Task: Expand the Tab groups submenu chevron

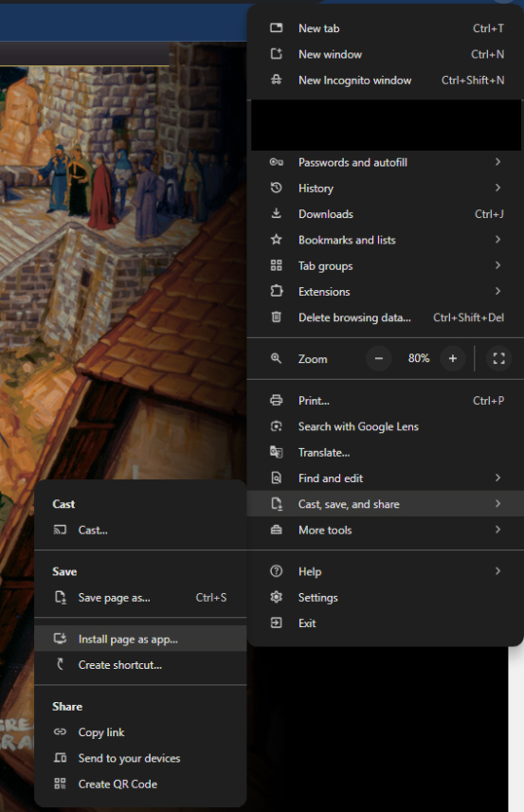Action: point(497,265)
